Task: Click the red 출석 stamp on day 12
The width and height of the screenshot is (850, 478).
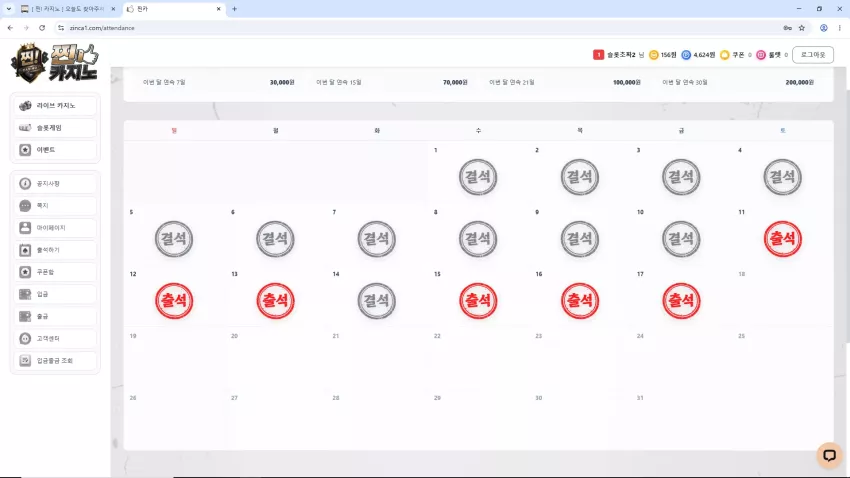Action: 173,301
